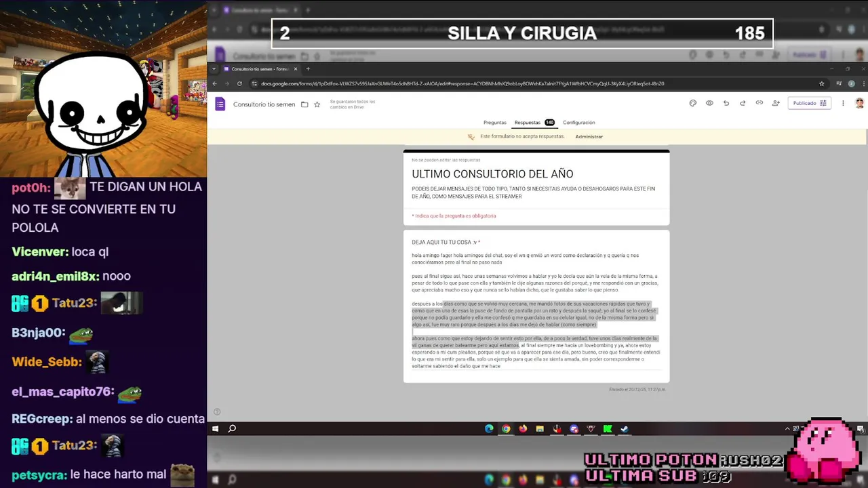Click the petsycra username in chat
868x488 pixels.
click(39, 474)
